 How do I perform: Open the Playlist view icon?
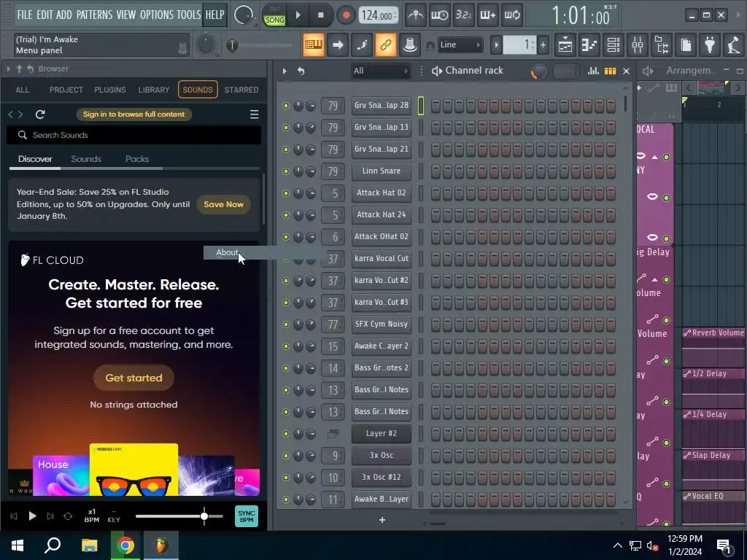565,45
